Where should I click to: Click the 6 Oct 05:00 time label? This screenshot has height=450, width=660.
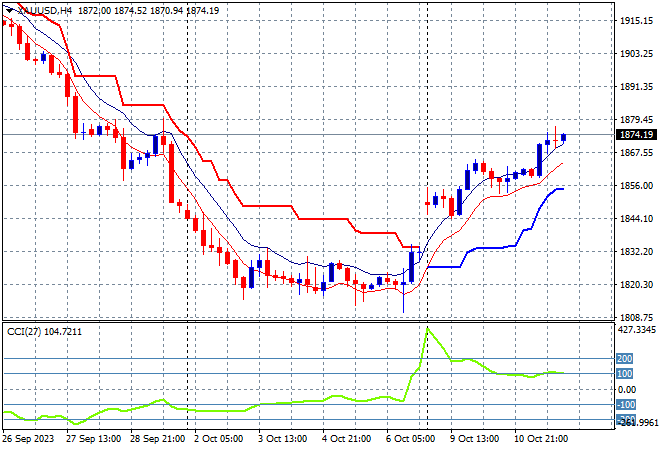410,439
